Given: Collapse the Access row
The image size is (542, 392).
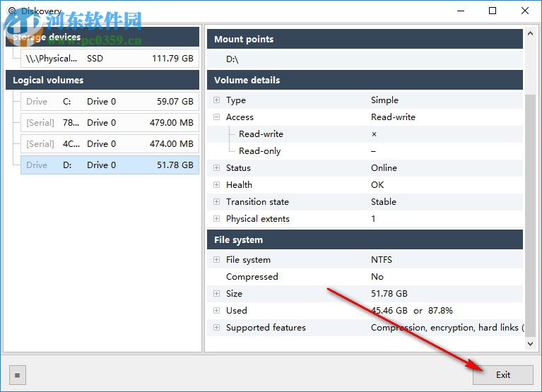Looking at the screenshot, I should [x=216, y=117].
